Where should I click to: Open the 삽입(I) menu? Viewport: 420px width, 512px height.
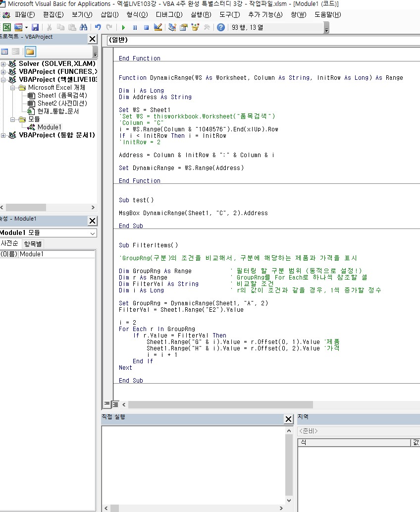pos(109,15)
